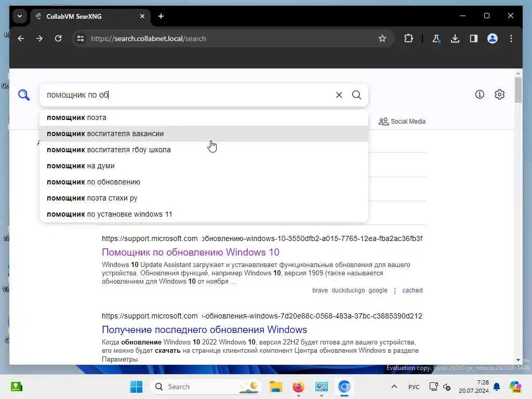532x399 pixels.
Task: Open the tab search dropdown arrow
Action: point(20,16)
